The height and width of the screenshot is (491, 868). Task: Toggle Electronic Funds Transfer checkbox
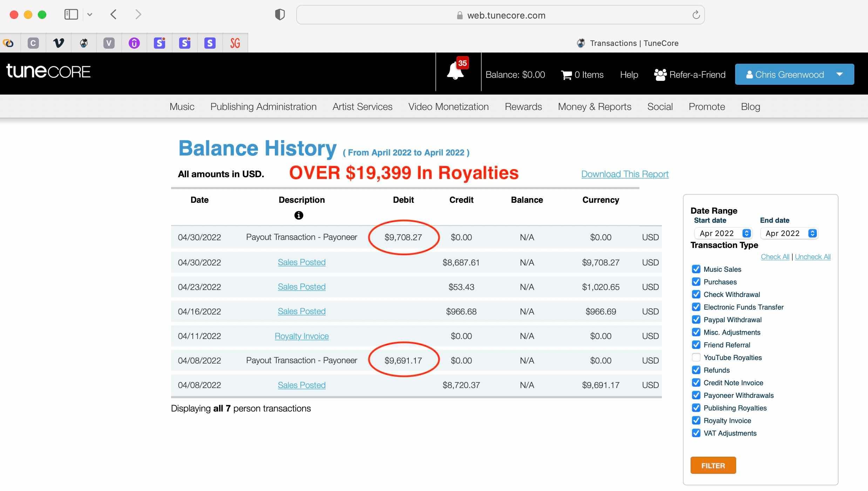point(696,307)
